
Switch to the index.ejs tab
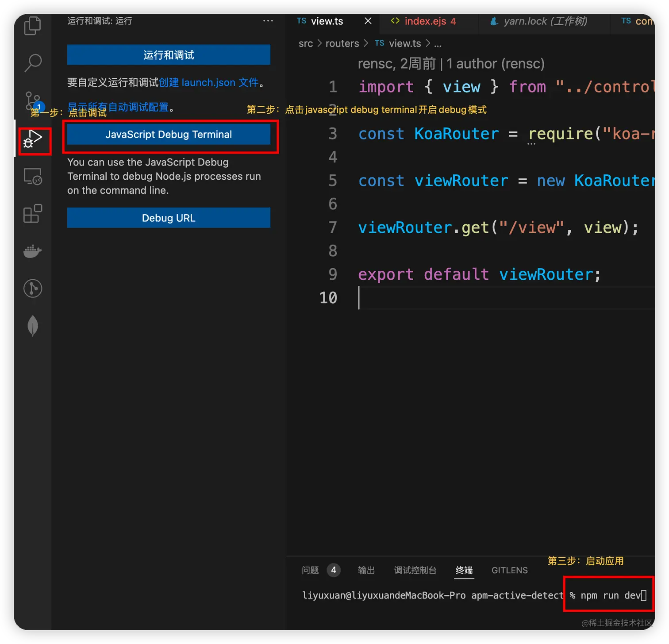[425, 21]
